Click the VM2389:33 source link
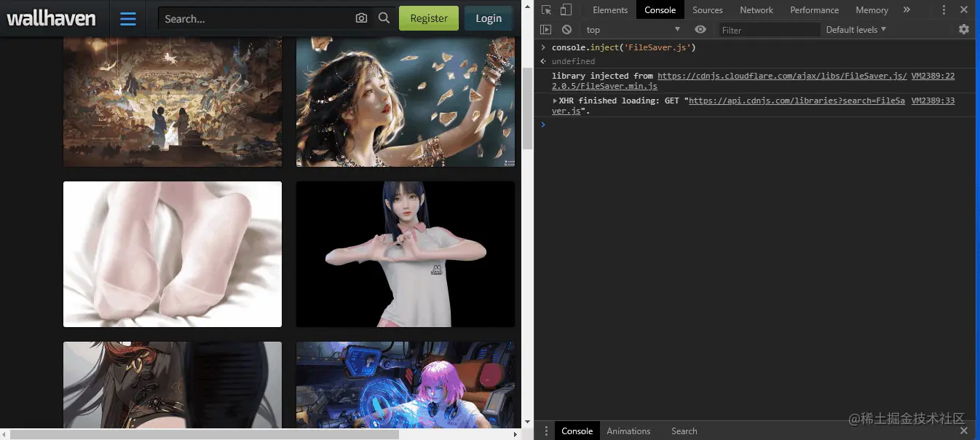980x440 pixels. [x=933, y=101]
